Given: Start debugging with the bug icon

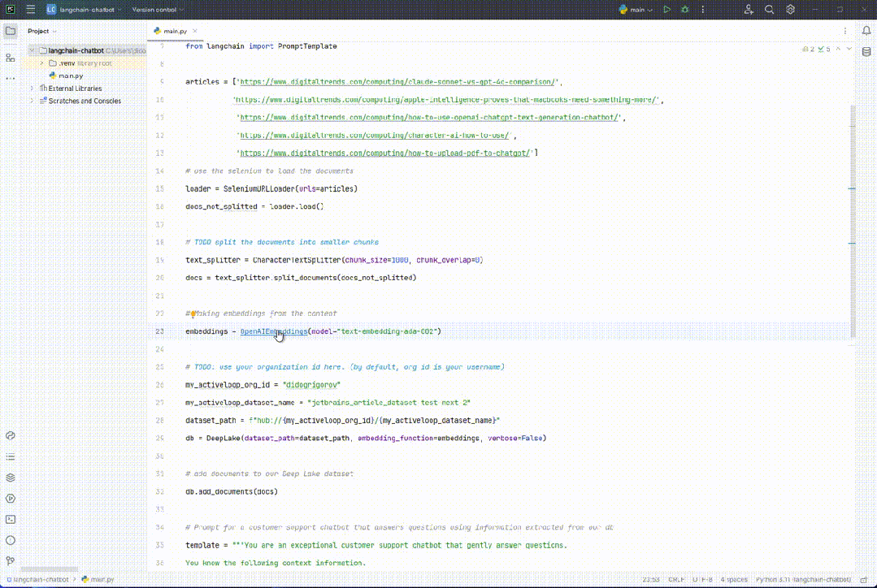Looking at the screenshot, I should point(685,10).
